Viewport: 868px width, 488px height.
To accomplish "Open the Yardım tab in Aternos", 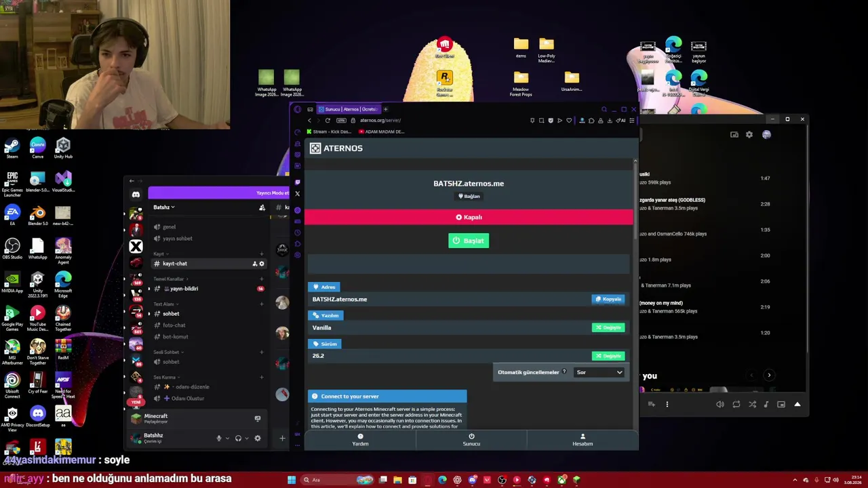I will [x=360, y=440].
